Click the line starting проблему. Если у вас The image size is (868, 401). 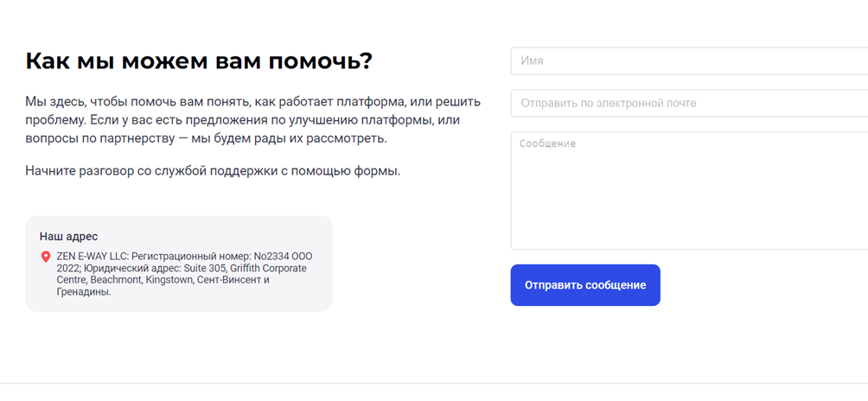click(242, 121)
